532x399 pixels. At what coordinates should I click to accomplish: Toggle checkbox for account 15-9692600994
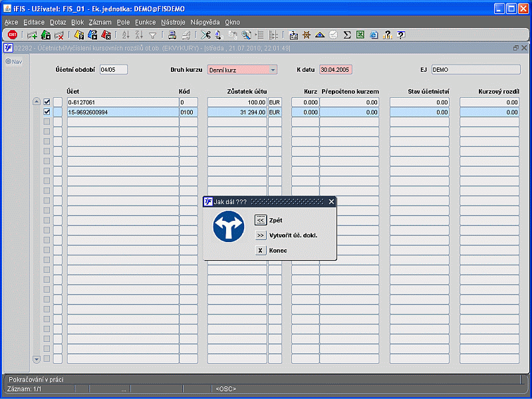47,112
